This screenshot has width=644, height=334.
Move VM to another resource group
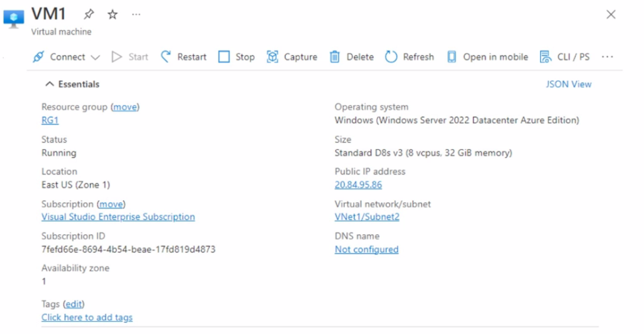pyautogui.click(x=125, y=107)
